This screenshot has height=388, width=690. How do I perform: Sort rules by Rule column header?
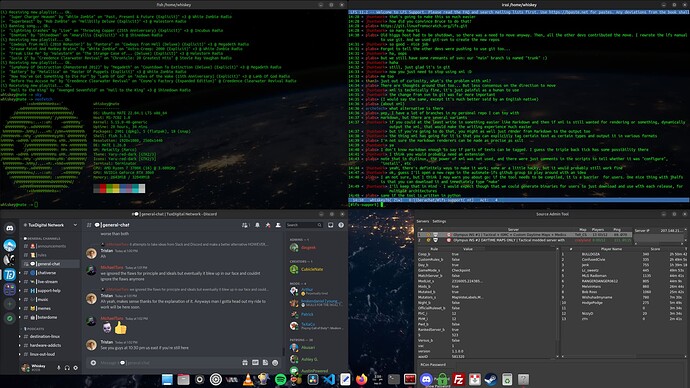click(434, 249)
